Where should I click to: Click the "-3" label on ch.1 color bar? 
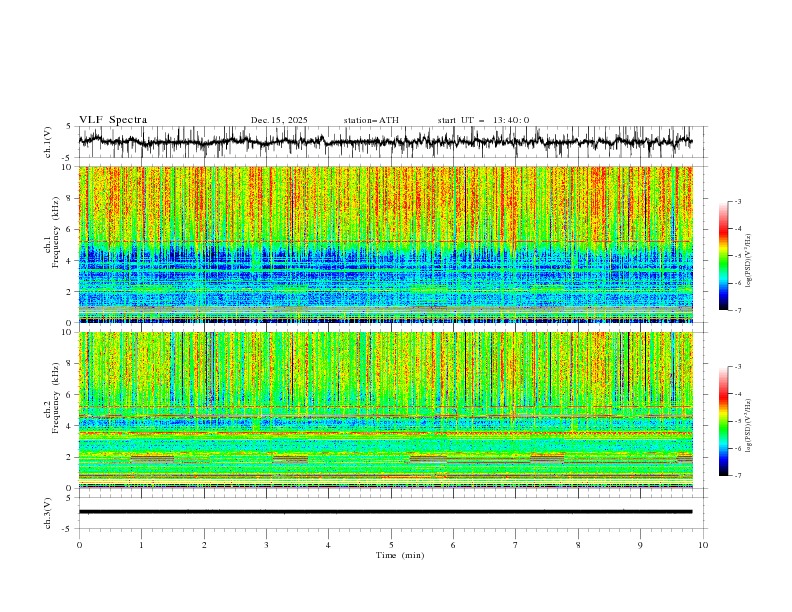pos(737,201)
